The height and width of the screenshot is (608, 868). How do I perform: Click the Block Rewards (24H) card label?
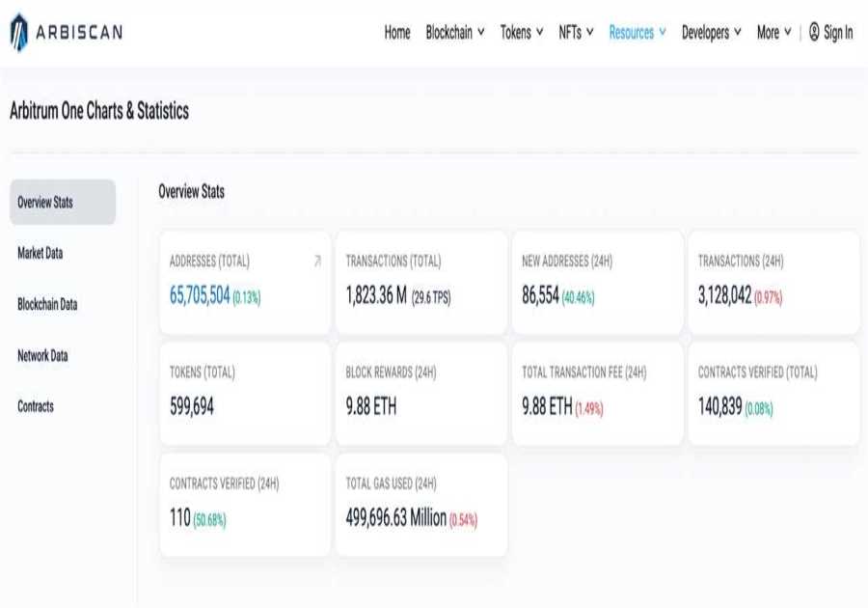[391, 373]
